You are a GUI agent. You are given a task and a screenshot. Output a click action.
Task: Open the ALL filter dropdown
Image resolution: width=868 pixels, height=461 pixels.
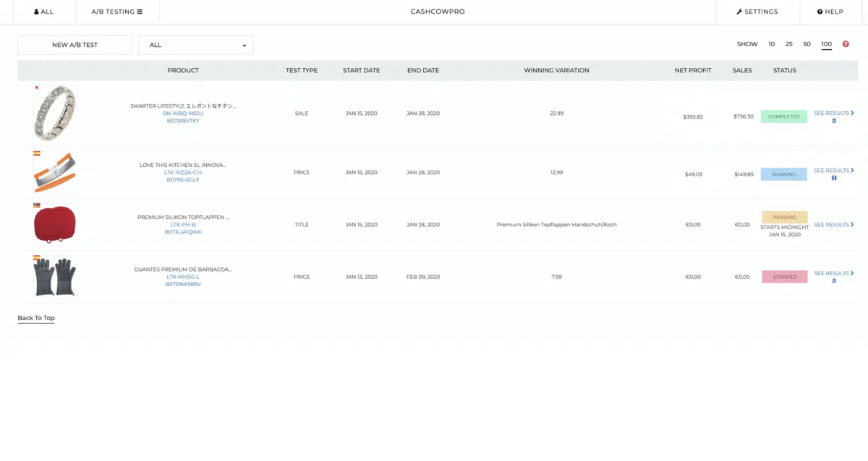pos(195,45)
